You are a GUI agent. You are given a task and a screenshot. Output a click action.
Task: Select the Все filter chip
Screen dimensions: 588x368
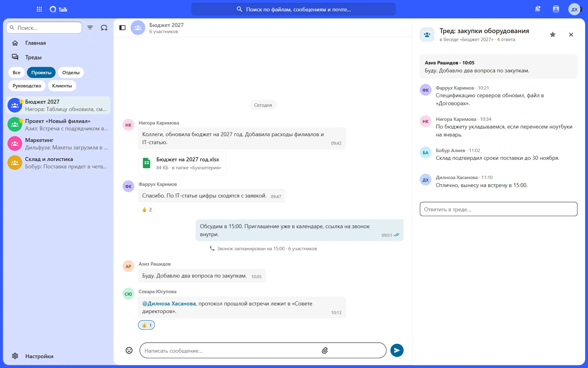[17, 72]
